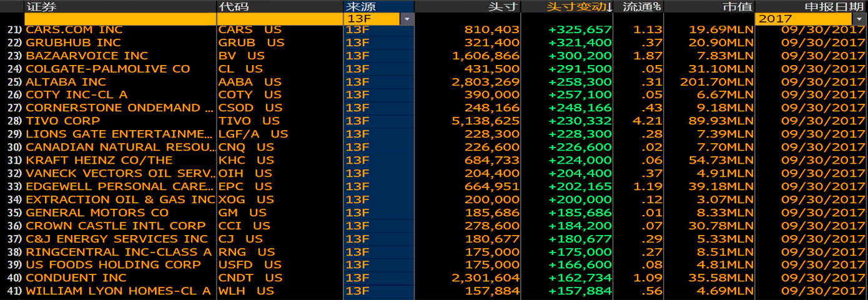Sort by 申报日期 column header
The width and height of the screenshot is (868, 300).
click(834, 7)
